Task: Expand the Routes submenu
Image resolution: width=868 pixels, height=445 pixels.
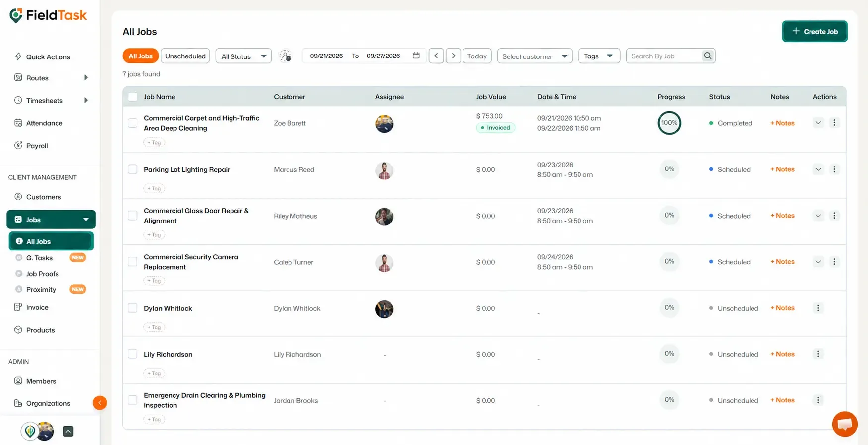Action: (x=86, y=78)
